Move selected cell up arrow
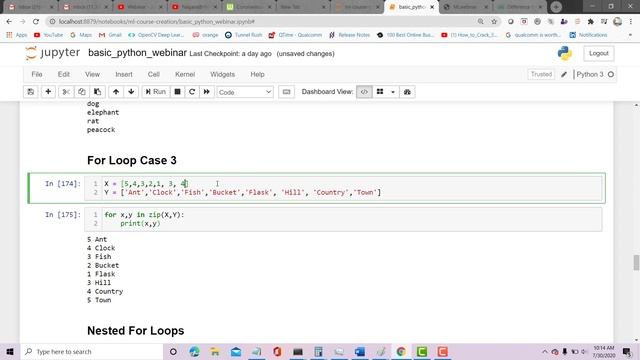640x360 pixels. (116, 92)
